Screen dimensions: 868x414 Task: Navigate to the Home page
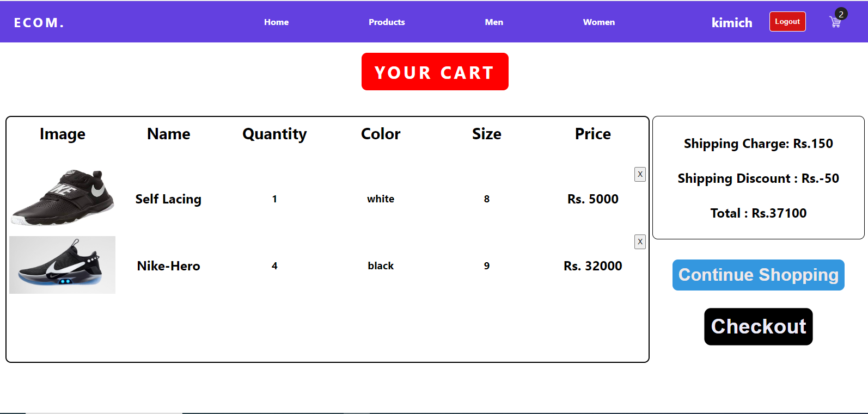pos(276,22)
